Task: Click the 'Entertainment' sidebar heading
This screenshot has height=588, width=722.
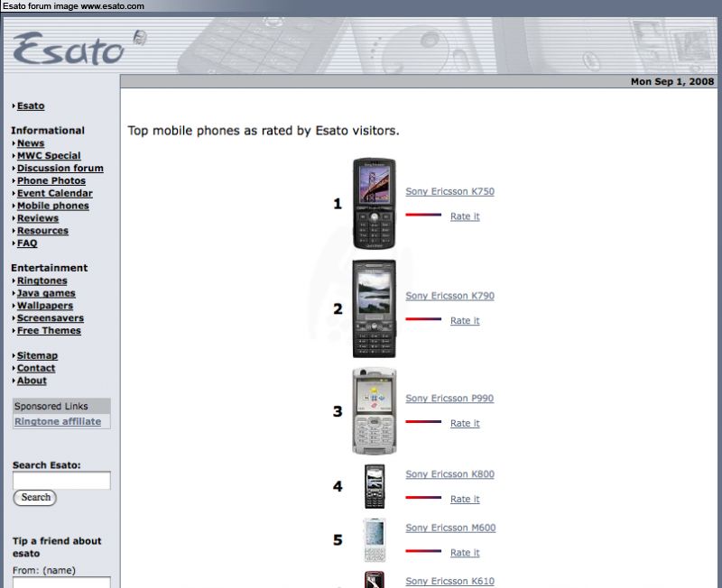Action: (x=50, y=268)
